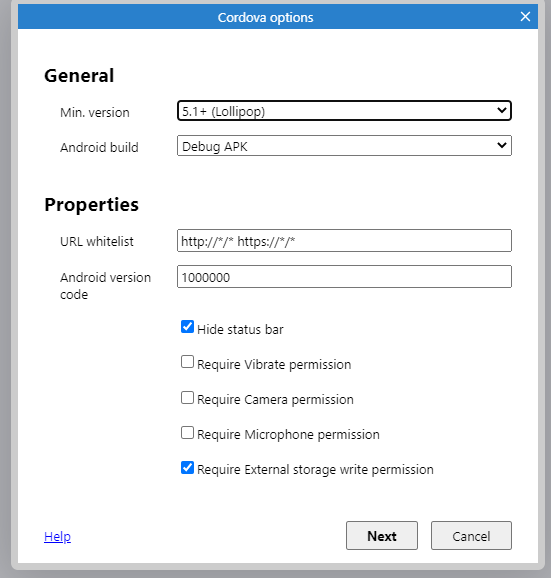Click the Hide status bar label
551x578 pixels.
[240, 329]
